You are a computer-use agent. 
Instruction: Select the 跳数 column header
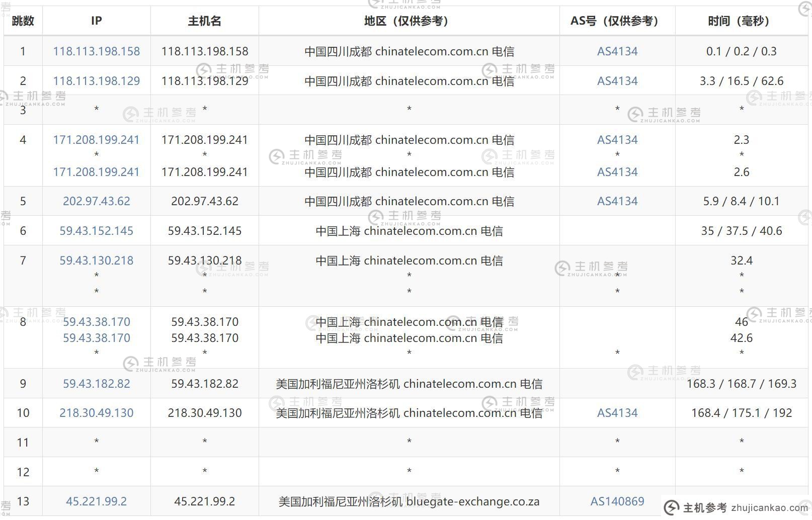pos(23,21)
